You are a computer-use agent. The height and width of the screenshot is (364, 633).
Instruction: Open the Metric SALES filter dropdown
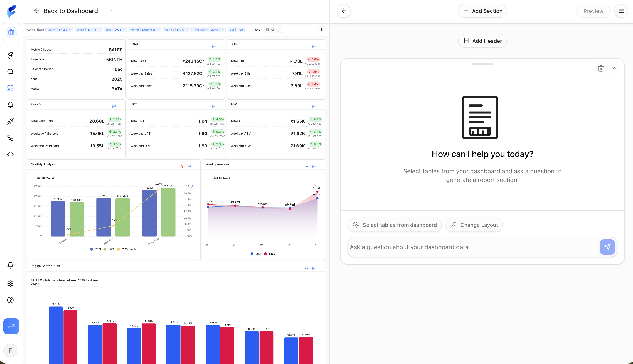(59, 30)
